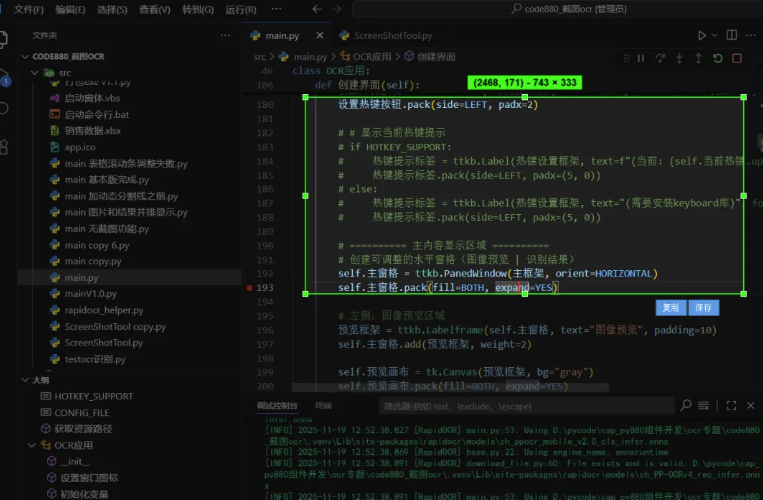Click the 保存 button on the capture
The width and height of the screenshot is (763, 500).
[x=703, y=307]
